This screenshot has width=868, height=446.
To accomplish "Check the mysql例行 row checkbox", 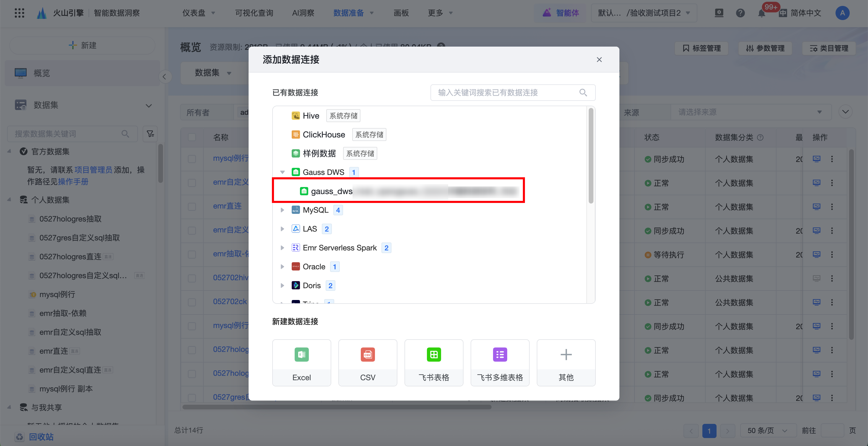I will [192, 159].
